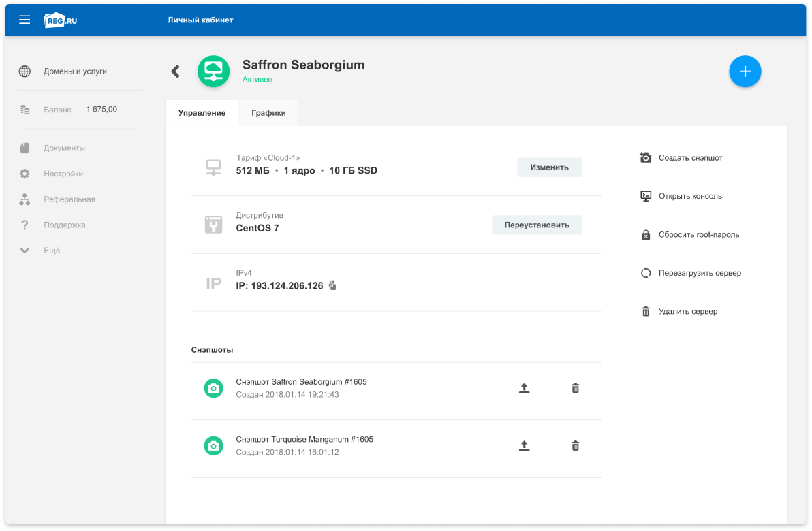Click the Снэпшот Turquoise Manganum #1605 title

(x=304, y=439)
